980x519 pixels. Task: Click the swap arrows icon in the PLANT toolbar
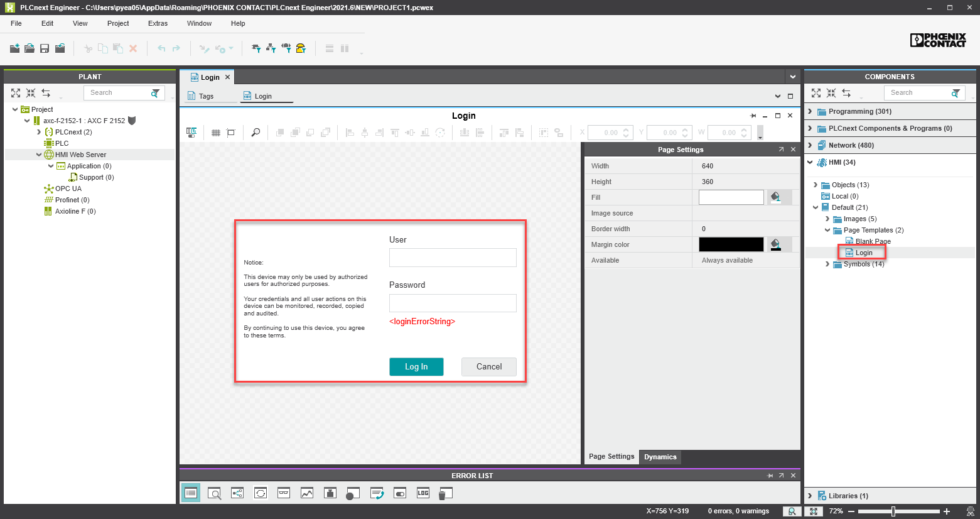[46, 93]
